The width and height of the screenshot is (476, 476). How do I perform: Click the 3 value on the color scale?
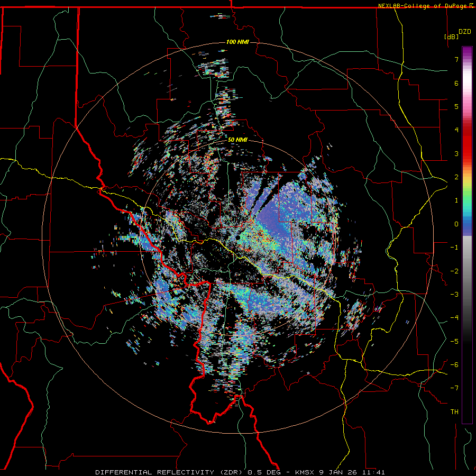coord(456,153)
